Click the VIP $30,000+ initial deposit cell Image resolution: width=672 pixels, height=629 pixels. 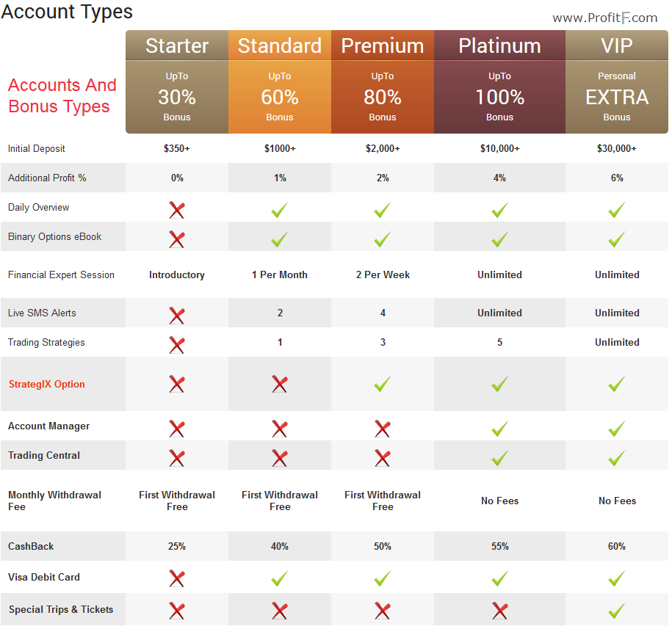617,148
